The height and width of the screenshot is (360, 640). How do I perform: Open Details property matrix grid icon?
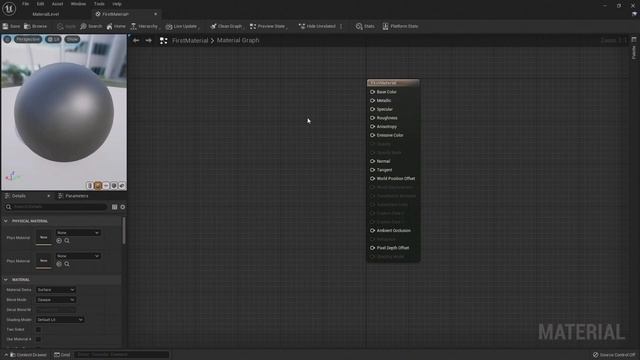point(114,207)
